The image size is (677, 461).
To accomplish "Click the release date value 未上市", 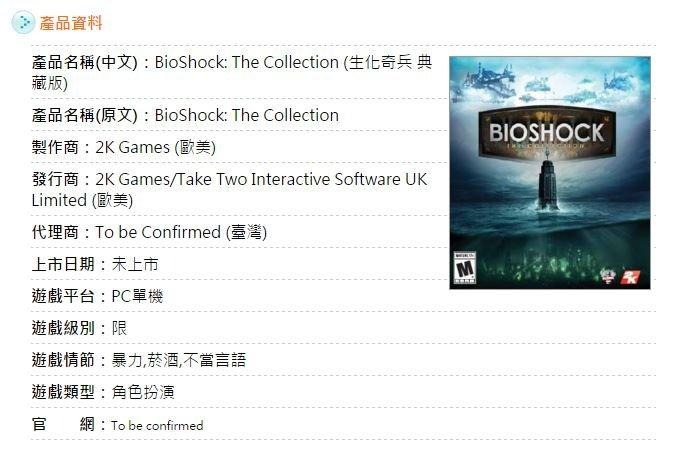I will coord(135,264).
